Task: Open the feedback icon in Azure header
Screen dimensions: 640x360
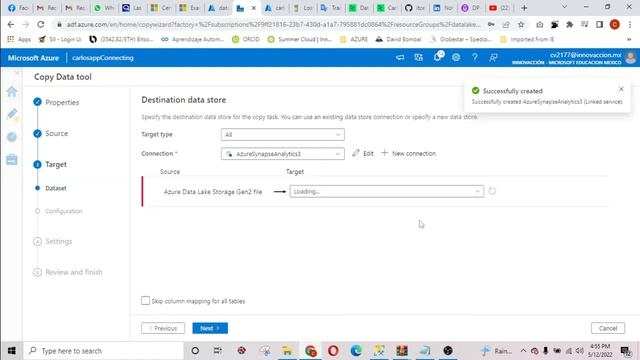Action: pyautogui.click(x=493, y=58)
